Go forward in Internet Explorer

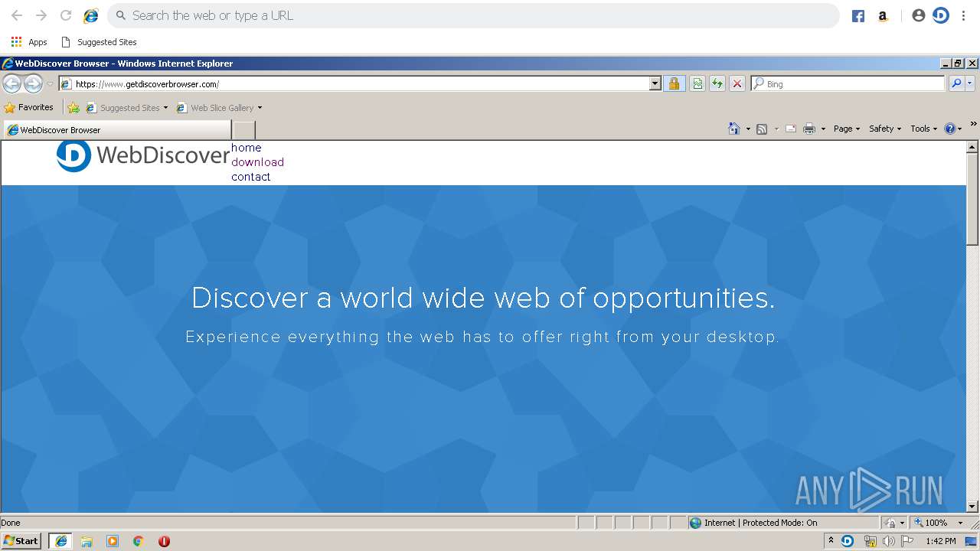(33, 83)
